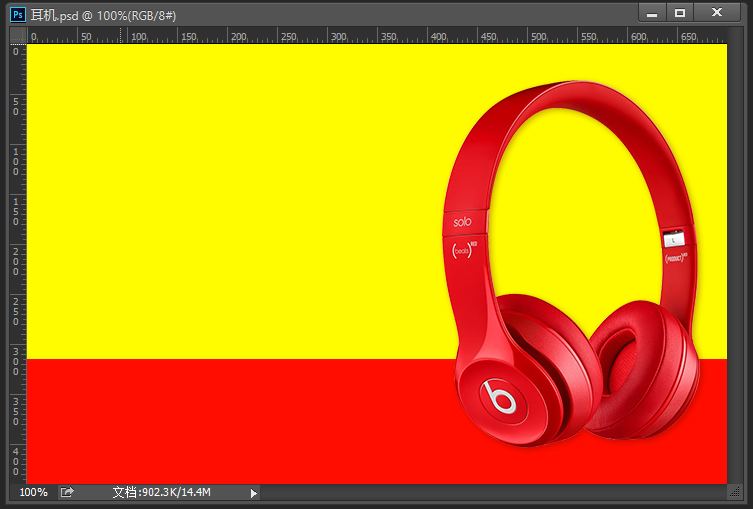753x509 pixels.
Task: Click the window resize grip corner
Action: pyautogui.click(x=734, y=492)
